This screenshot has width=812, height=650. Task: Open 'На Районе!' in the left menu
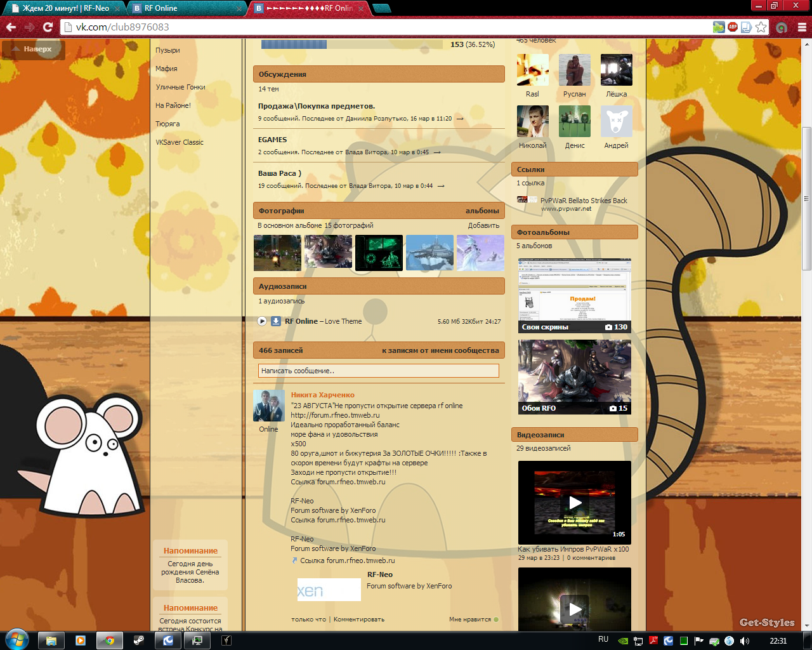173,105
